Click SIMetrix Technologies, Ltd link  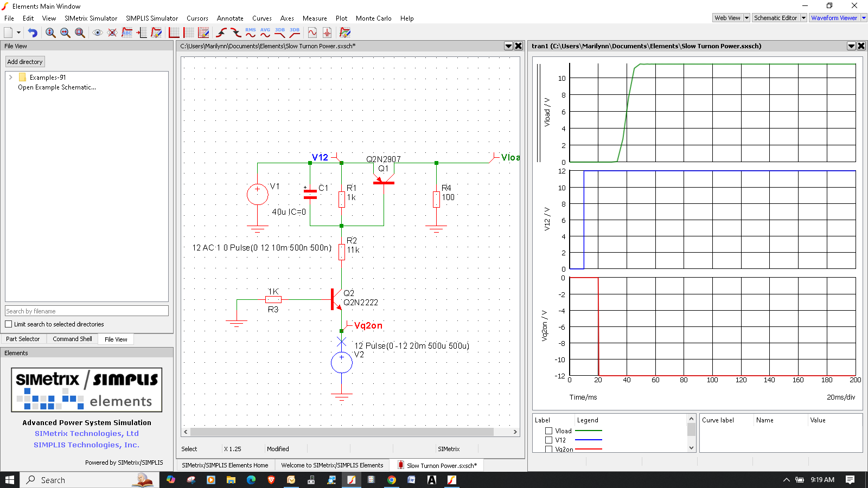pos(87,433)
